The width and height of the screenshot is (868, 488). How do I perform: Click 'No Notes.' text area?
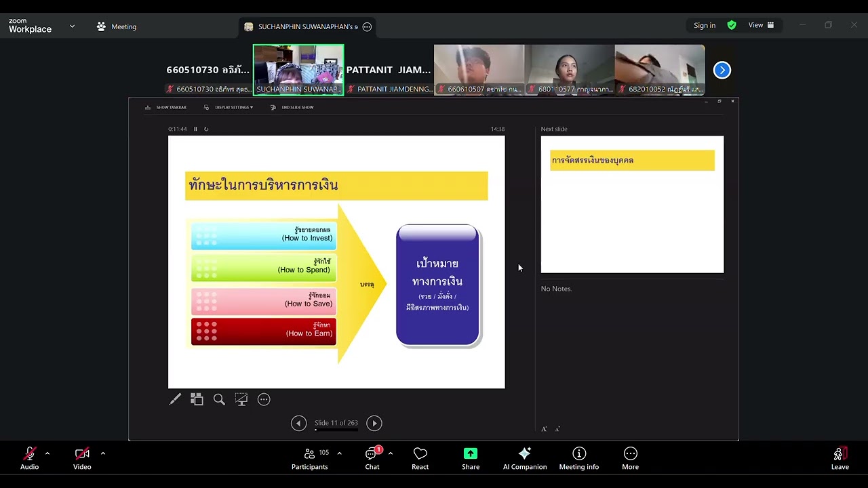coord(557,289)
